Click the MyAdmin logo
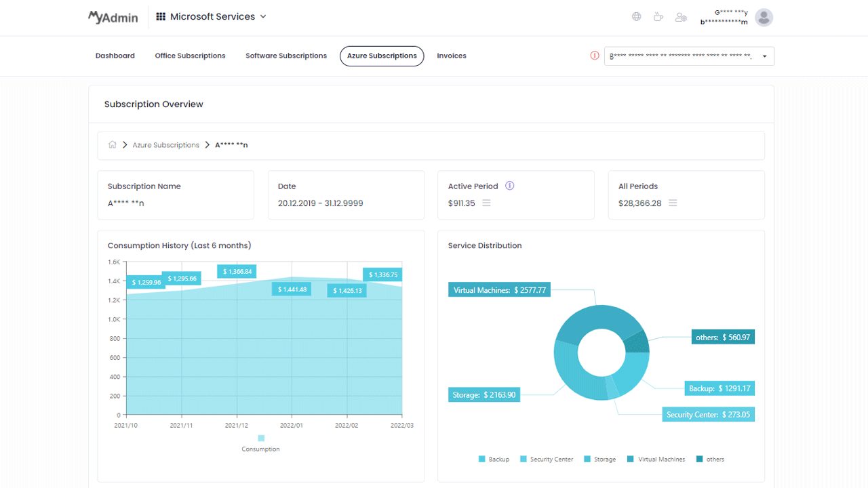This screenshot has width=868, height=488. click(113, 17)
